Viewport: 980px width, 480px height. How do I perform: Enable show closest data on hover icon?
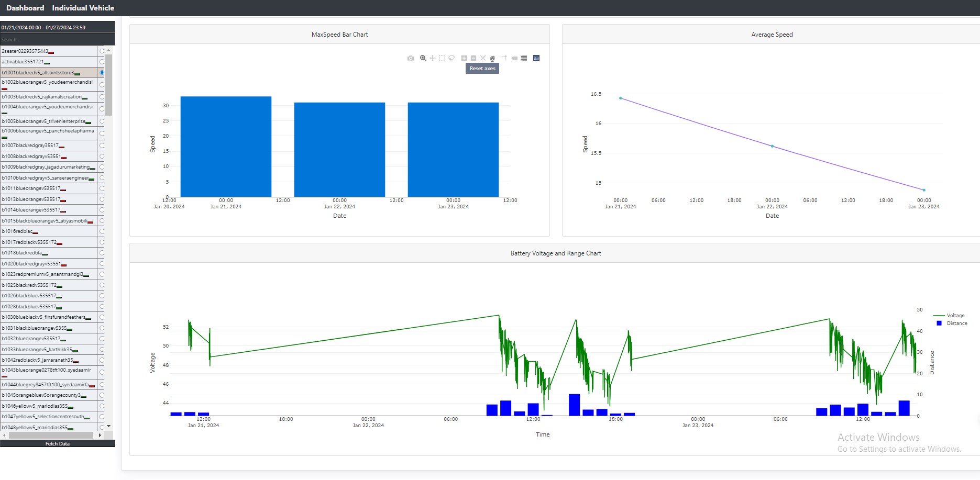click(514, 58)
